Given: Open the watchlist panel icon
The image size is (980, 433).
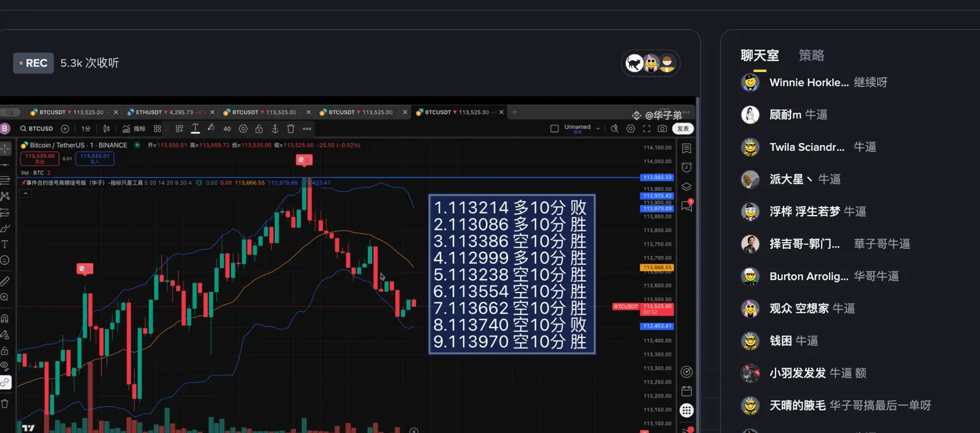Looking at the screenshot, I should coord(687,148).
